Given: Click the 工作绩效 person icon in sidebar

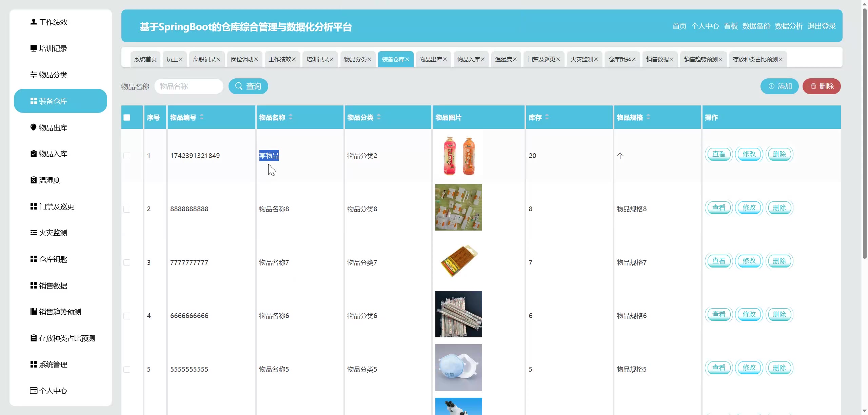Looking at the screenshot, I should [x=33, y=22].
